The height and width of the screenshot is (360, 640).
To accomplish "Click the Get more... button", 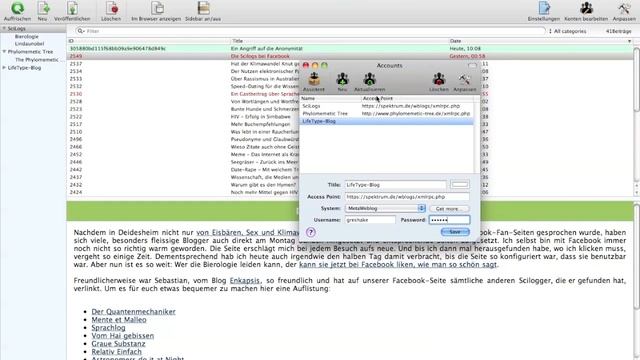I will click(x=449, y=209).
